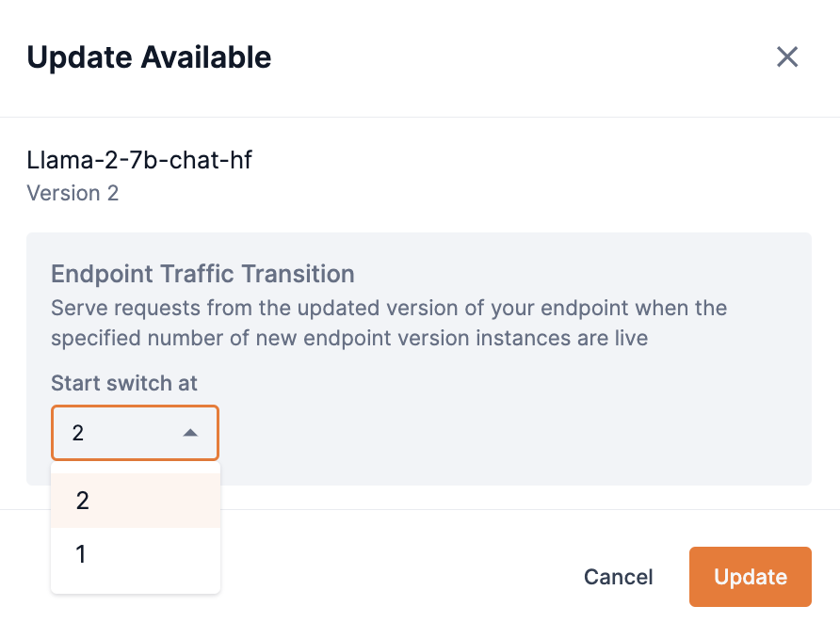This screenshot has width=840, height=638.
Task: Cancel the endpoint update
Action: click(x=618, y=577)
